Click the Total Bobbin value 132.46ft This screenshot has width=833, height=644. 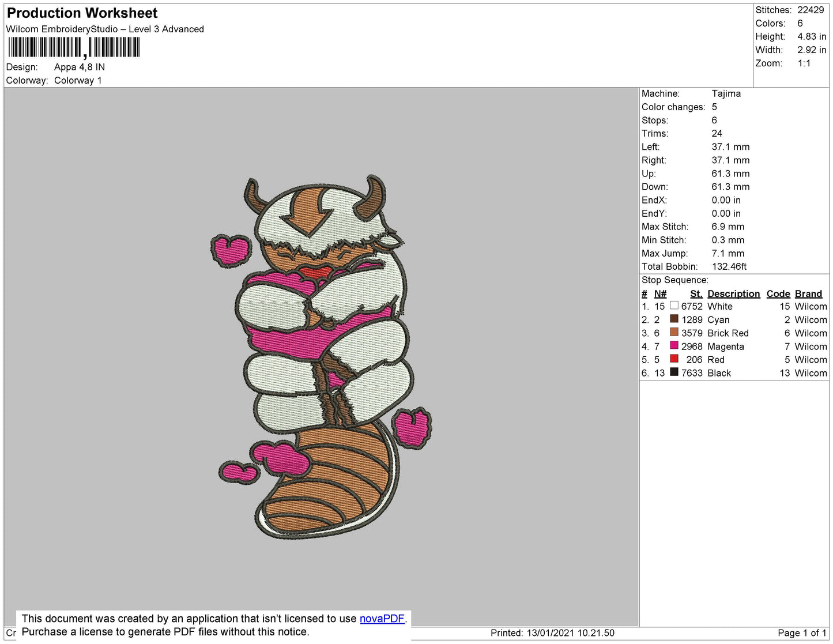click(729, 266)
